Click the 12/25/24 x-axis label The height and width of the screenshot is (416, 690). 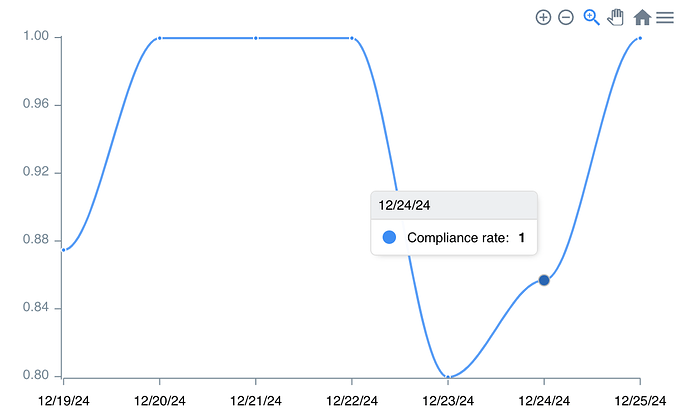click(x=640, y=400)
